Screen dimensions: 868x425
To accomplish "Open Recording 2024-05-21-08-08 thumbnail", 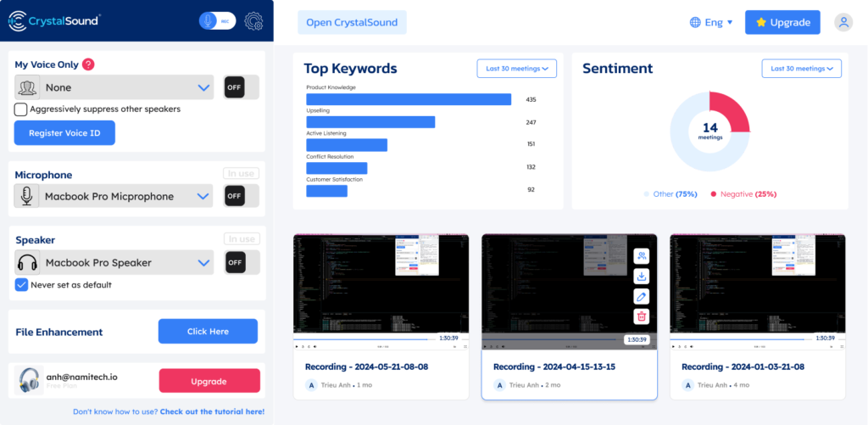I will tap(381, 288).
